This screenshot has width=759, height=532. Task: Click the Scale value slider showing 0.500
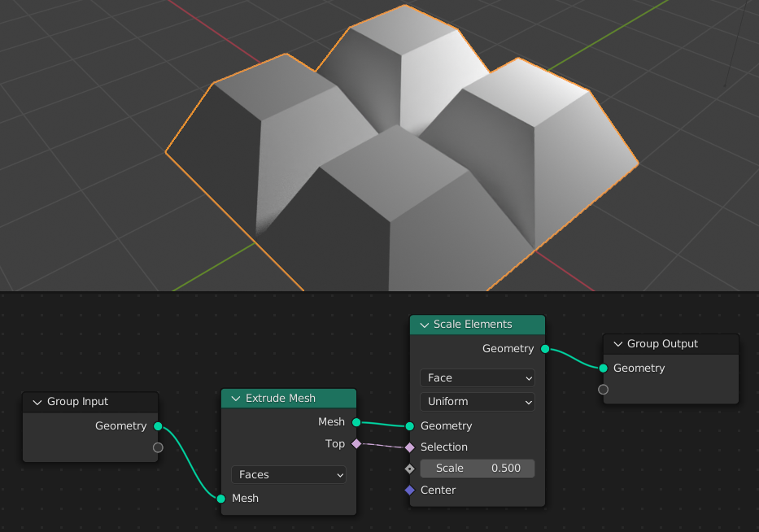[478, 468]
